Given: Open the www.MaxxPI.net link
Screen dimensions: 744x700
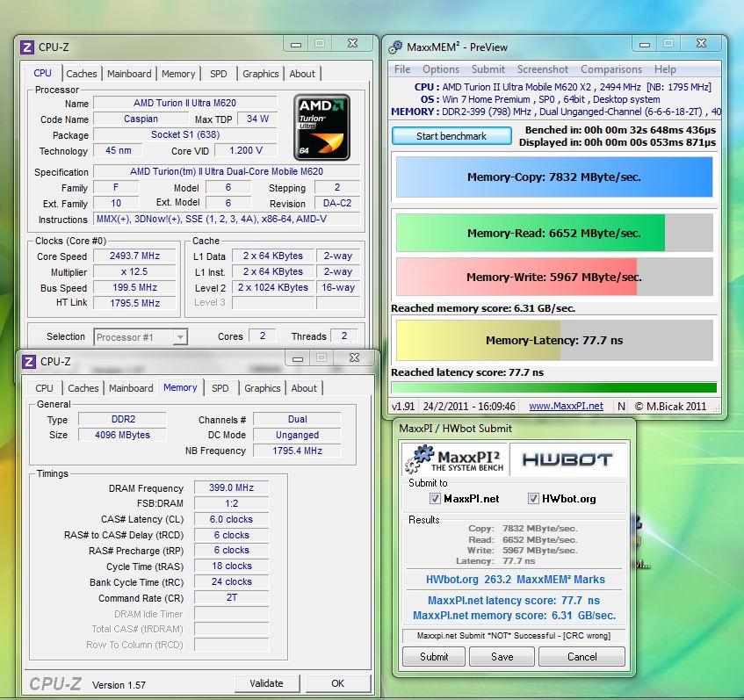Looking at the screenshot, I should (566, 407).
